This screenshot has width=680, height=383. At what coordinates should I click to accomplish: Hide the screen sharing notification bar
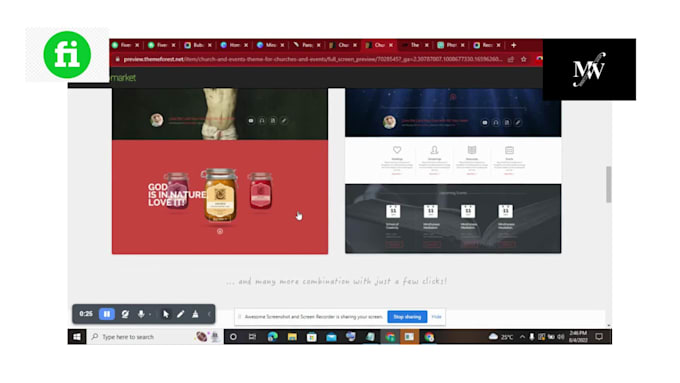pos(436,317)
